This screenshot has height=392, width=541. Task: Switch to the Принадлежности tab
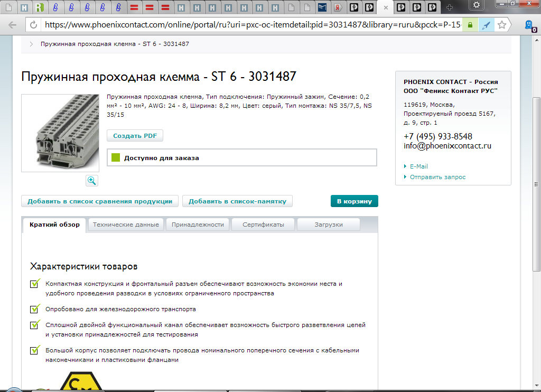pyautogui.click(x=198, y=225)
